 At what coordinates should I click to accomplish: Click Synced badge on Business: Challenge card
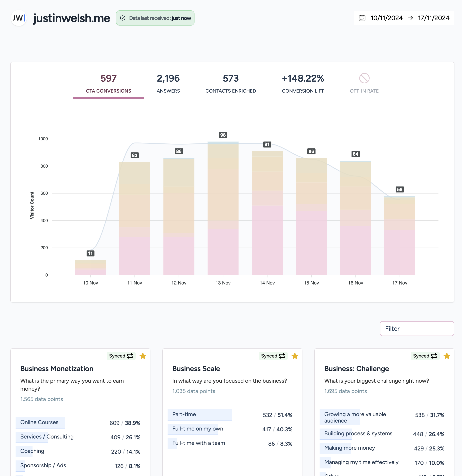pyautogui.click(x=425, y=356)
